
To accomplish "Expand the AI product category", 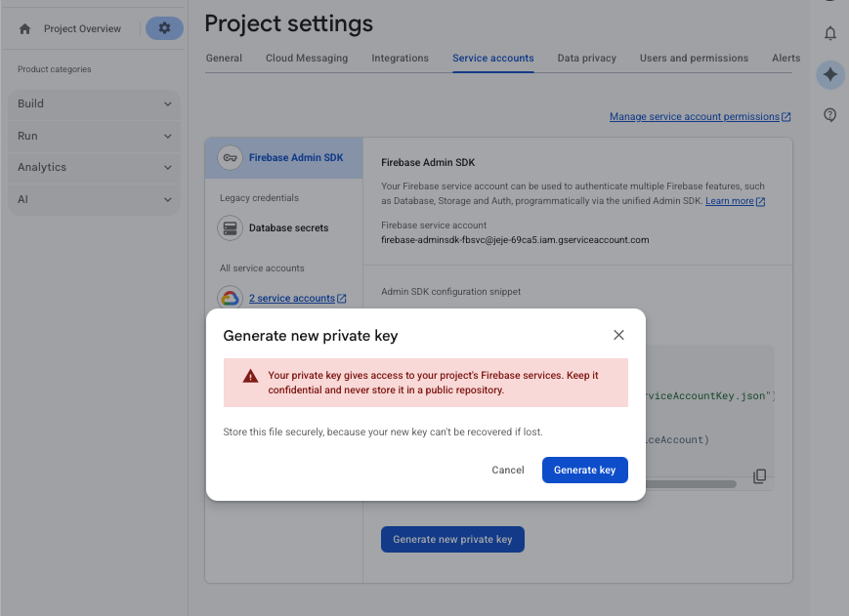I will 94,199.
